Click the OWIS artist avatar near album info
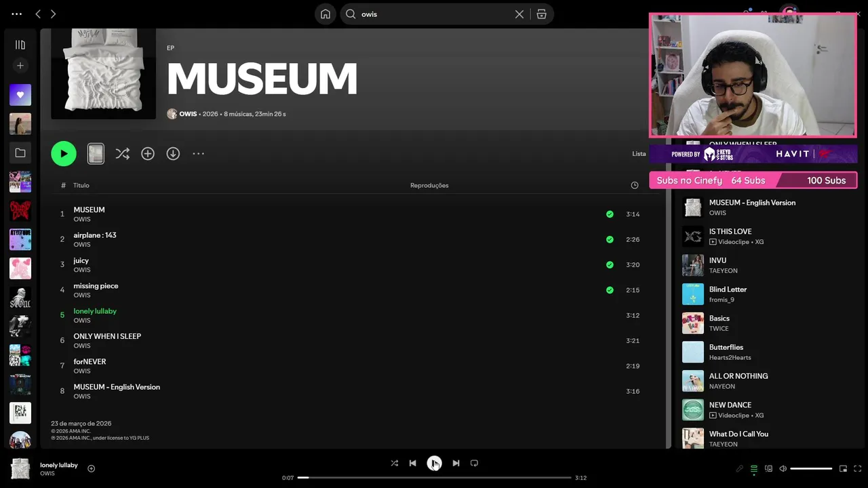The height and width of the screenshot is (488, 868). click(x=172, y=114)
